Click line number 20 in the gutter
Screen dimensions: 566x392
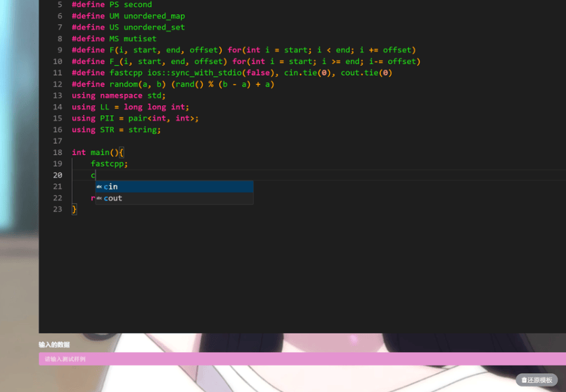pos(57,175)
